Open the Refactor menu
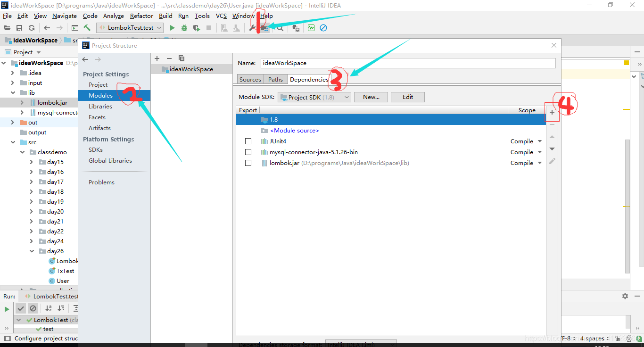This screenshot has height=347, width=644. (141, 16)
